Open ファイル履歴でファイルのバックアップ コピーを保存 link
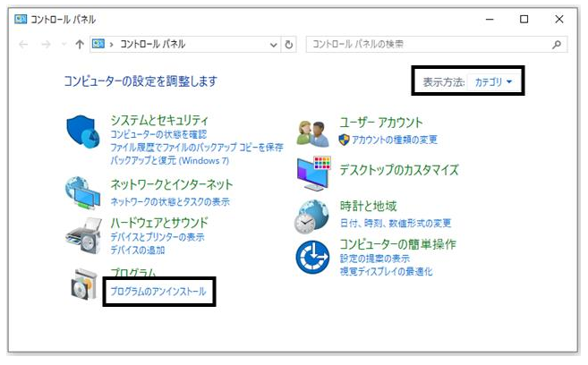588x365 pixels. click(197, 148)
